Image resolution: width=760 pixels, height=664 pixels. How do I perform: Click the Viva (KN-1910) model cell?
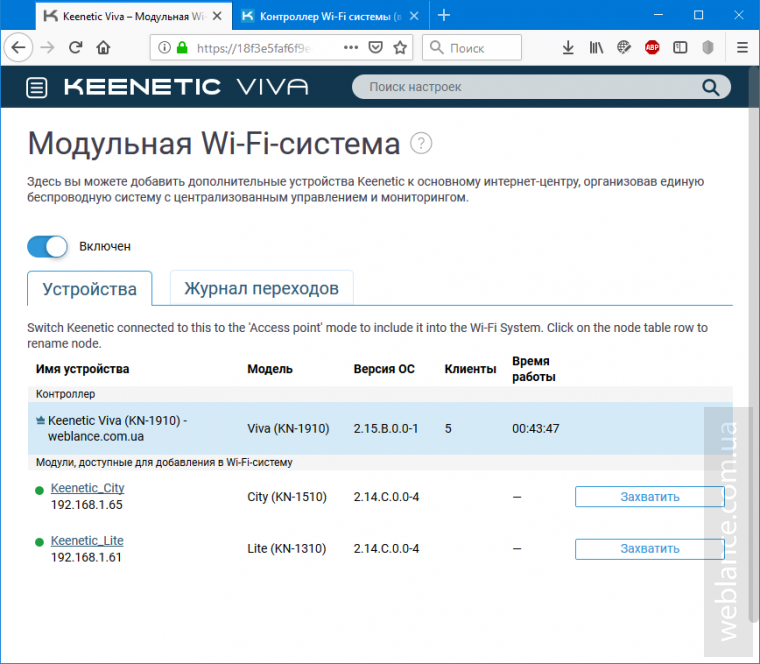tap(288, 428)
